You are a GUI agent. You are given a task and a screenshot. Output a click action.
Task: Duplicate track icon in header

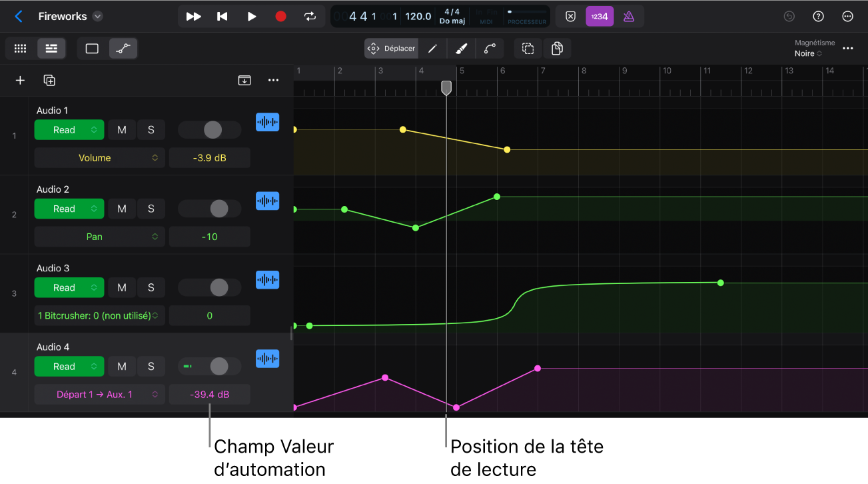pos(49,81)
